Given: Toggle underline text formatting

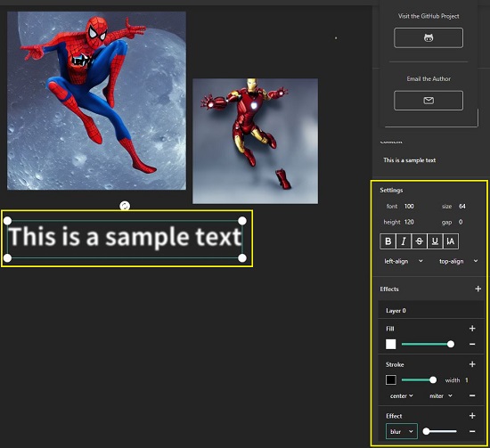Looking at the screenshot, I should pos(435,241).
